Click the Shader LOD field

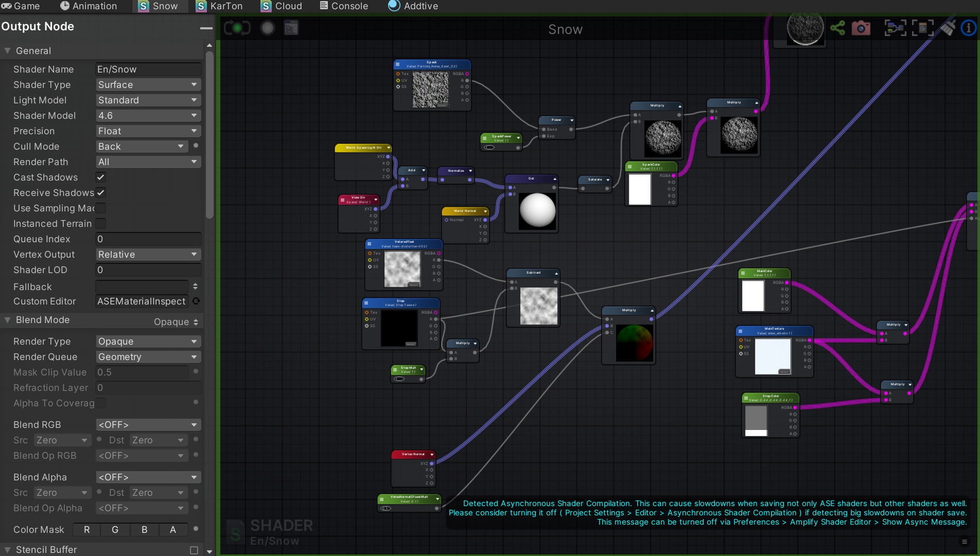[x=148, y=270]
